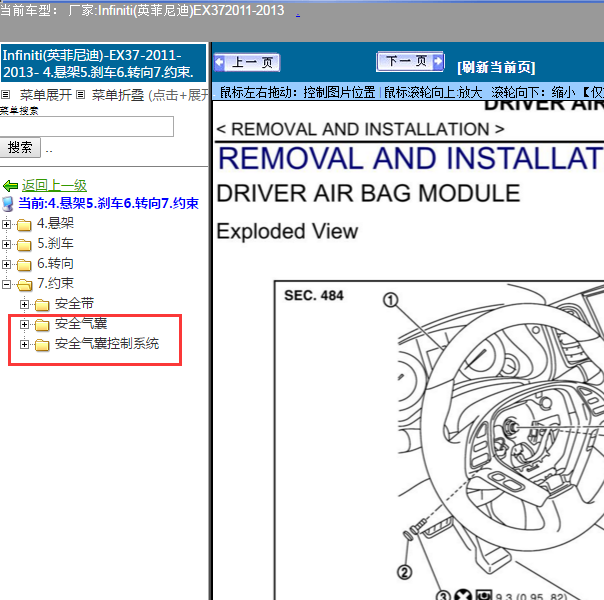Viewport: 604px width, 600px height.
Task: Expand the 安全气囊 subfolder
Action: tap(24, 324)
